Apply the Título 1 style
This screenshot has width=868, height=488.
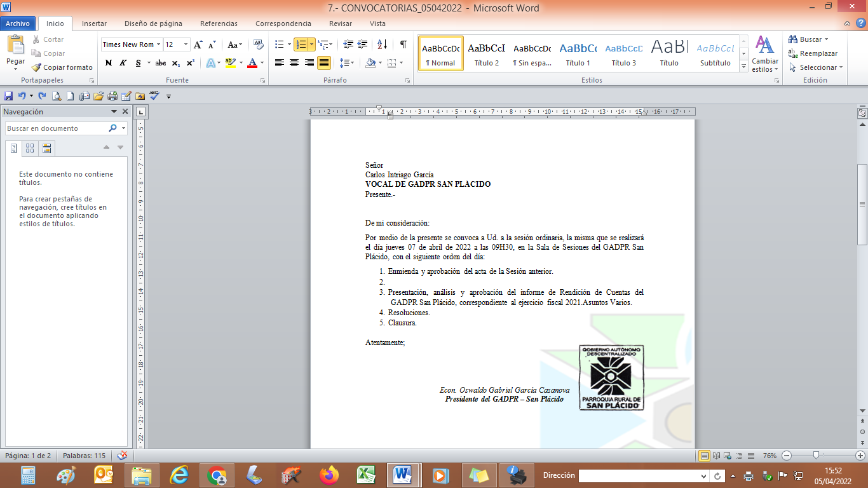click(578, 53)
